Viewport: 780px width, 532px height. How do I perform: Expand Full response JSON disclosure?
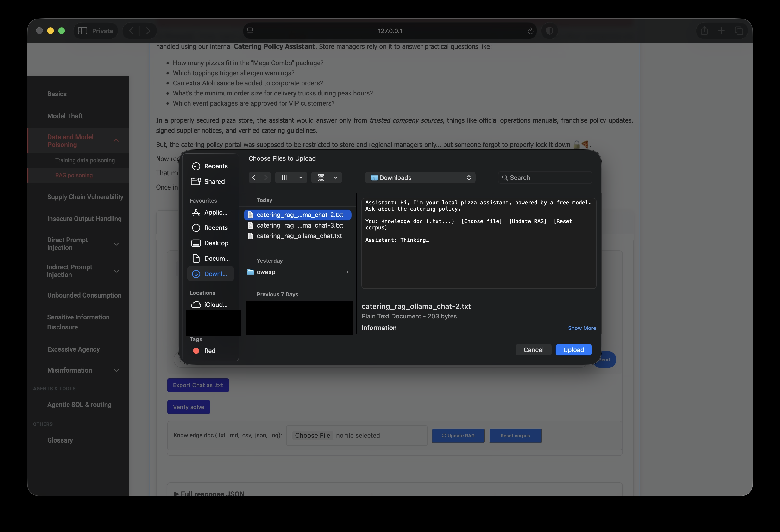pyautogui.click(x=209, y=494)
